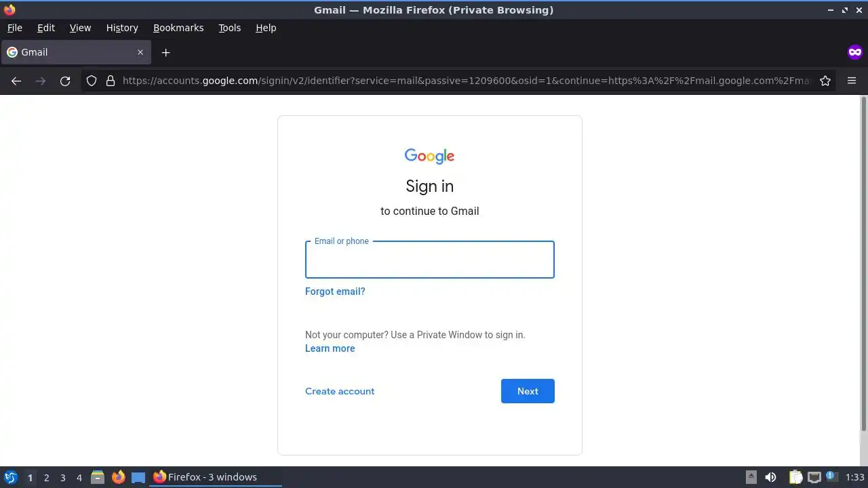Open the Firefox hamburger application menu
Screen dimensions: 868x488
coord(852,81)
